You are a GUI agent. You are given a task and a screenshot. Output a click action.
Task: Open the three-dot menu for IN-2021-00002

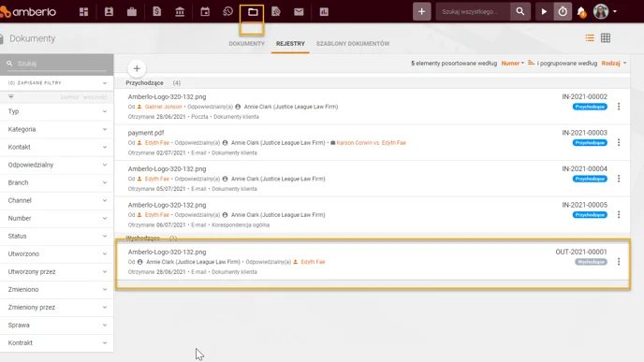tap(619, 107)
